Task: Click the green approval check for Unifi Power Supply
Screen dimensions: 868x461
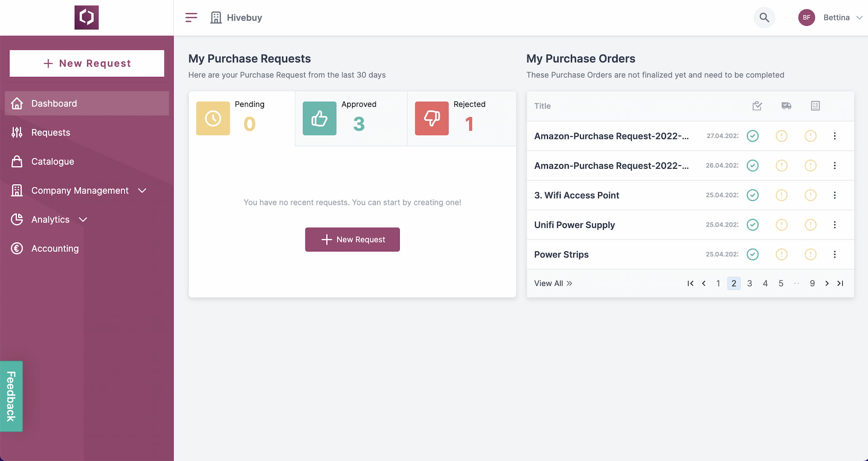Action: (753, 225)
